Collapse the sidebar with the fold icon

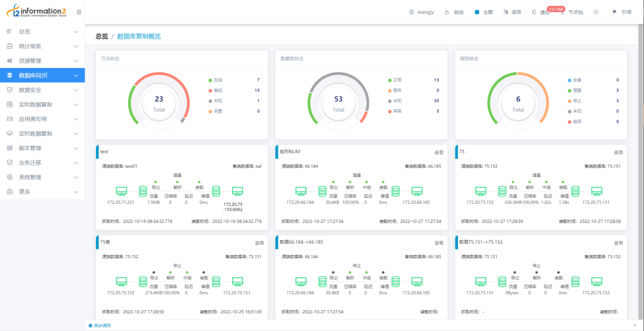[x=79, y=13]
